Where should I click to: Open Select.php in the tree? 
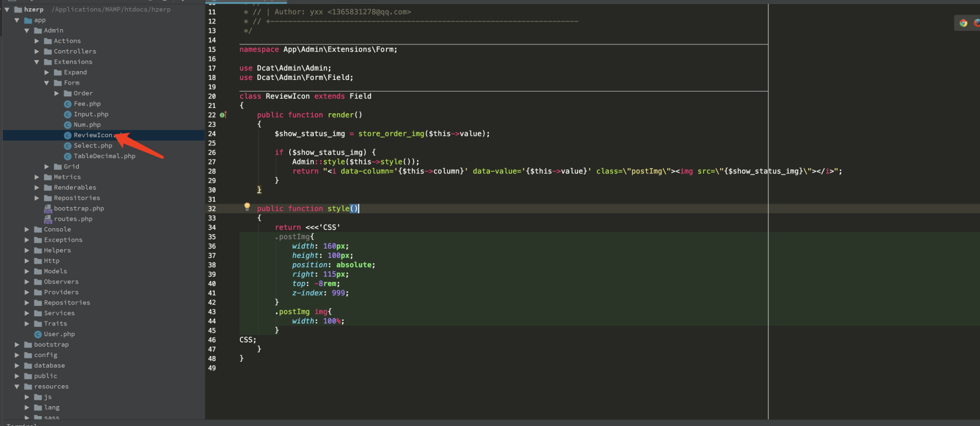tap(93, 146)
